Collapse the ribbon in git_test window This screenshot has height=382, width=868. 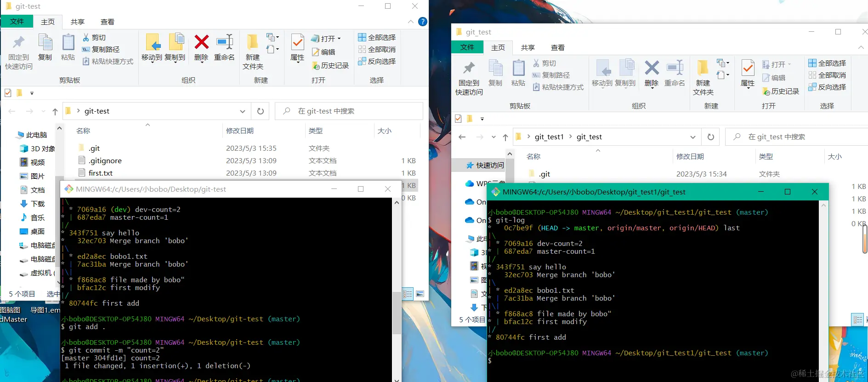coord(861,47)
